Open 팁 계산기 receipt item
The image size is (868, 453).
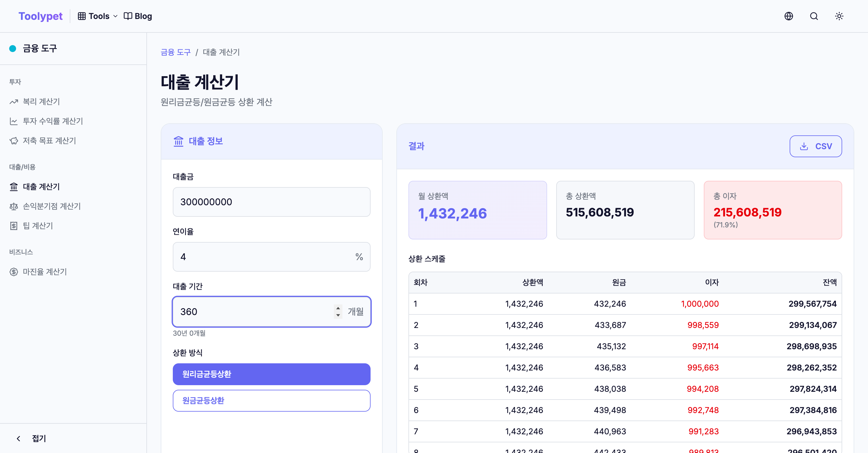pyautogui.click(x=38, y=226)
